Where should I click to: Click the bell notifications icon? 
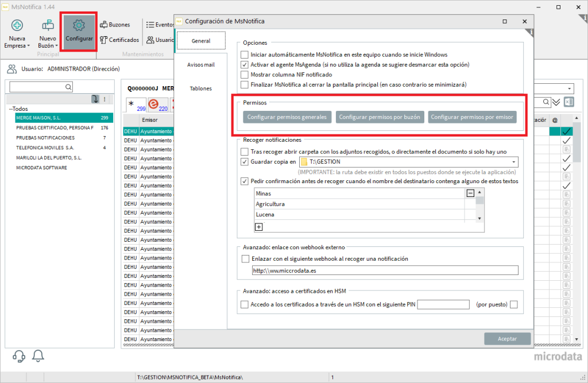click(38, 355)
